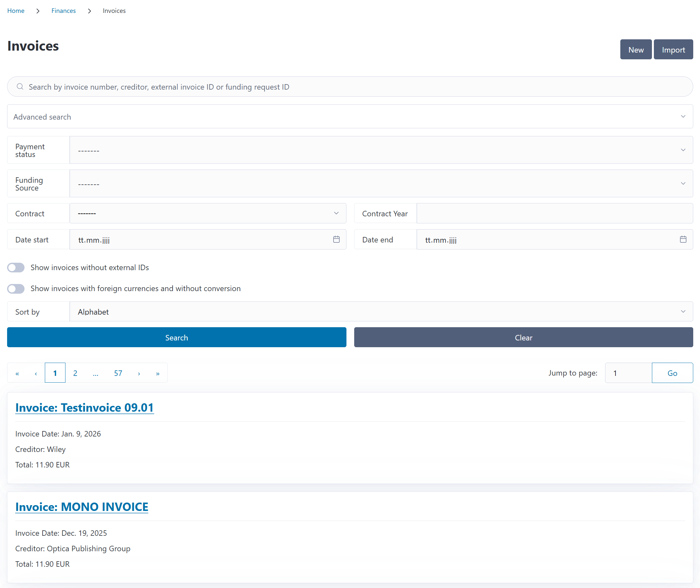Open Invoice: MONO INVOICE link
The width and height of the screenshot is (700, 588).
(82, 507)
